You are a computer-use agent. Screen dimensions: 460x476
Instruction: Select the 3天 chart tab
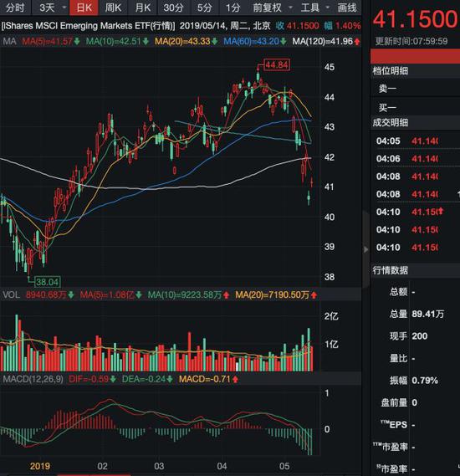[47, 8]
